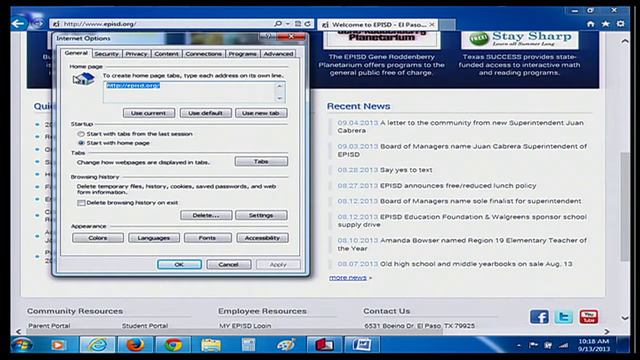640x360 pixels.
Task: Click the Use current button
Action: coord(149,113)
